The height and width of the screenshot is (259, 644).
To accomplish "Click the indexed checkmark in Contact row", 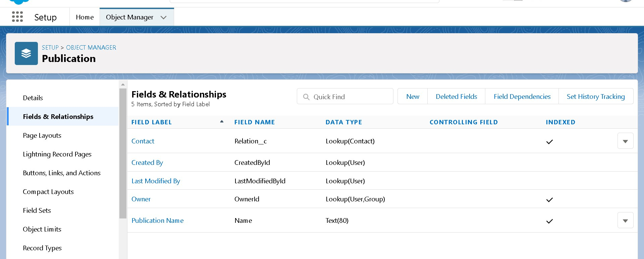I will 549,142.
